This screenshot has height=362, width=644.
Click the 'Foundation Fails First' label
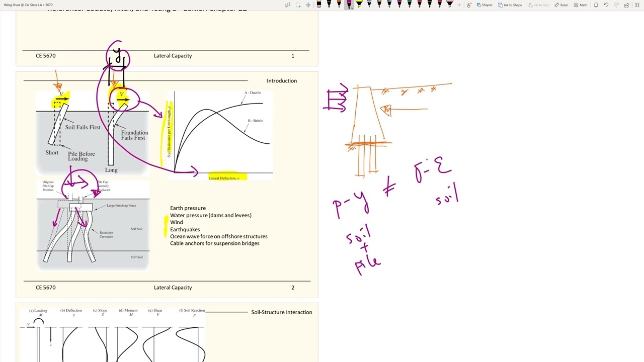[x=134, y=135]
